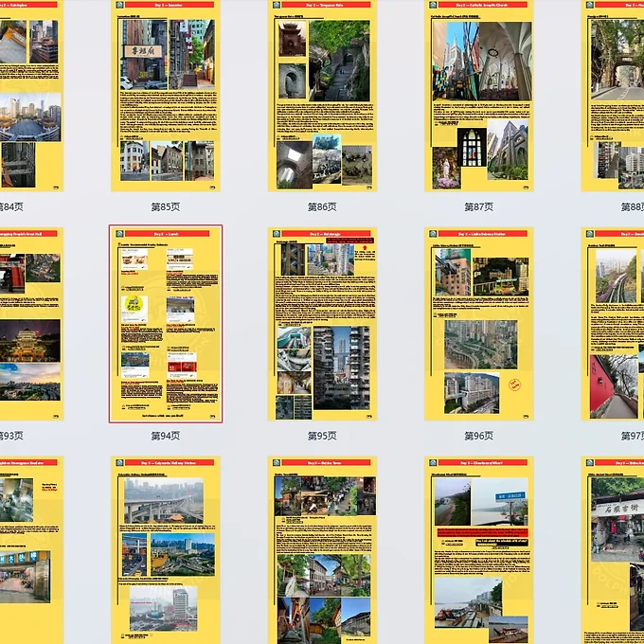Select the partially visible page 84 thumbnail

31,95
